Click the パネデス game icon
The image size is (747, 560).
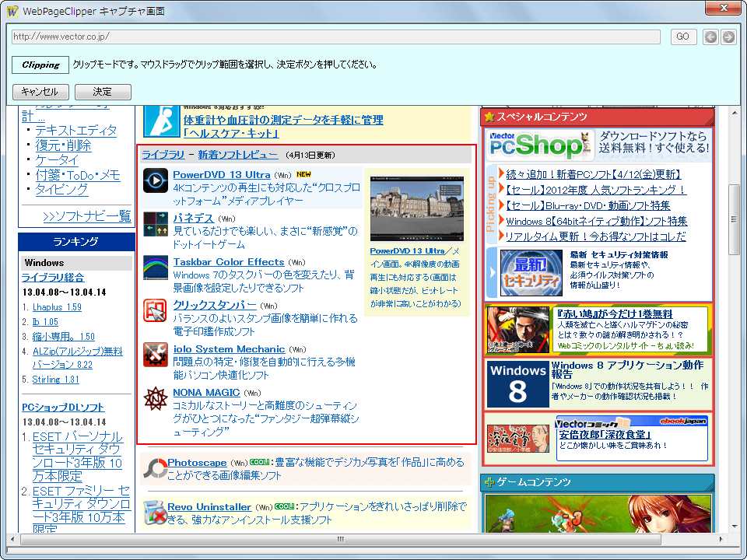tap(156, 224)
